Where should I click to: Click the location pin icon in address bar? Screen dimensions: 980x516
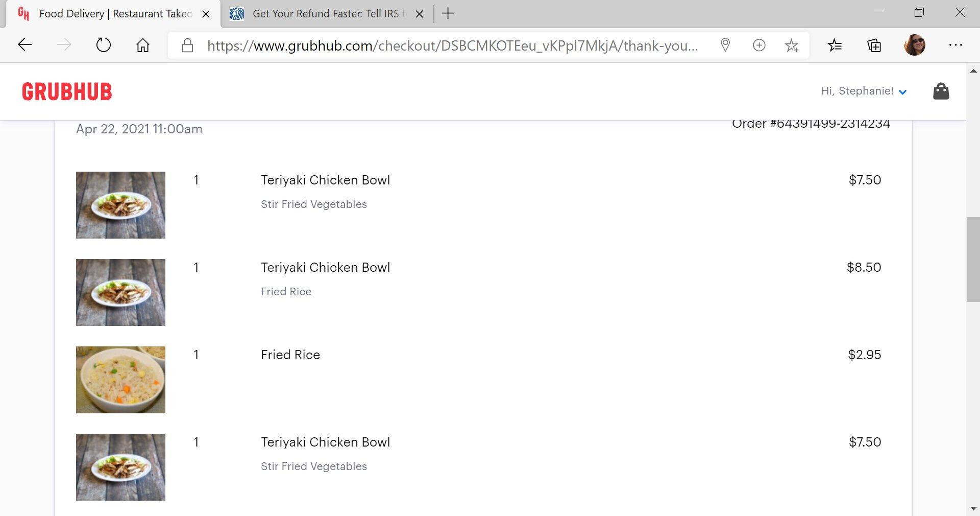coord(725,45)
